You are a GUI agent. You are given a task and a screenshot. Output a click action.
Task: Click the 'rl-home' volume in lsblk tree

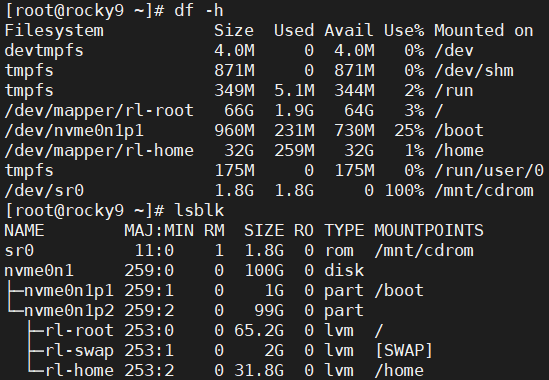[x=79, y=371]
